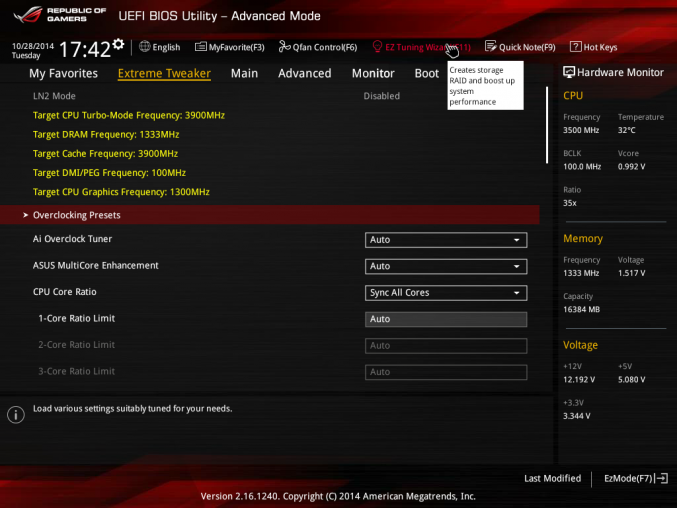Click the +5V value 5.080 V
Viewport: 677px width, 508px height.
[631, 379]
